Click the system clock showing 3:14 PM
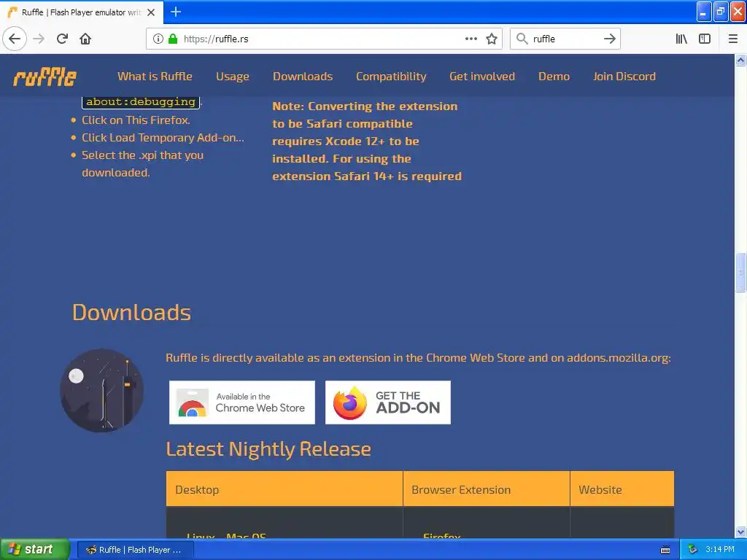The height and width of the screenshot is (560, 747). (x=720, y=550)
